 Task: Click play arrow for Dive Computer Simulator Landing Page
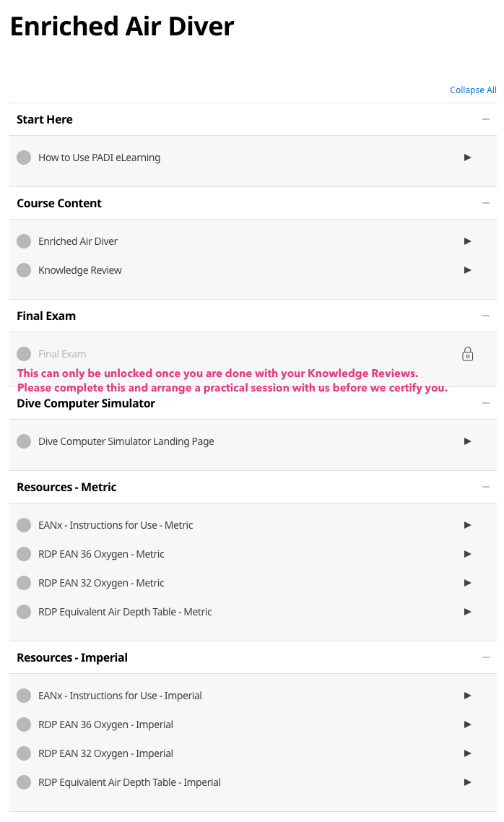pos(467,441)
